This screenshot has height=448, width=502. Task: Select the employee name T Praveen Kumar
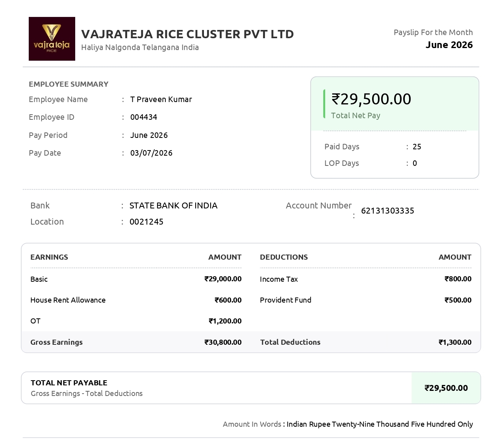coord(161,99)
